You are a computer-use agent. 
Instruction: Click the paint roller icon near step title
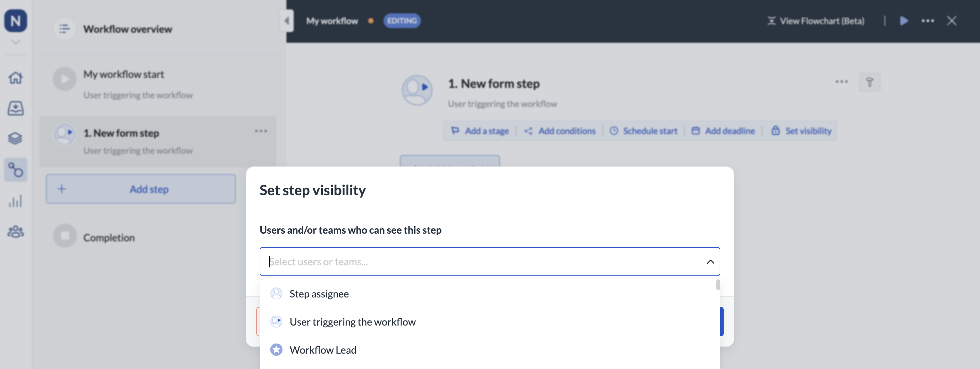pyautogui.click(x=869, y=82)
